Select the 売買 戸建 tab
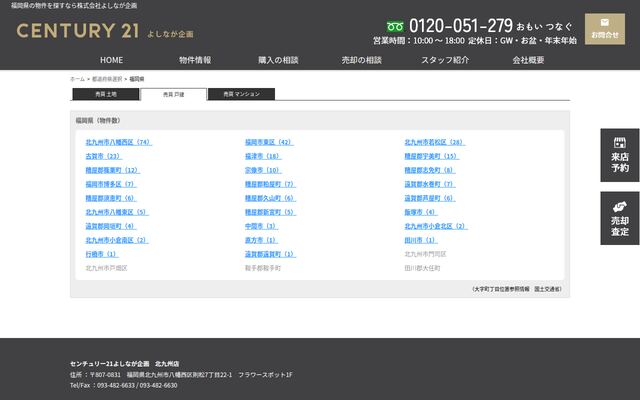 173,94
